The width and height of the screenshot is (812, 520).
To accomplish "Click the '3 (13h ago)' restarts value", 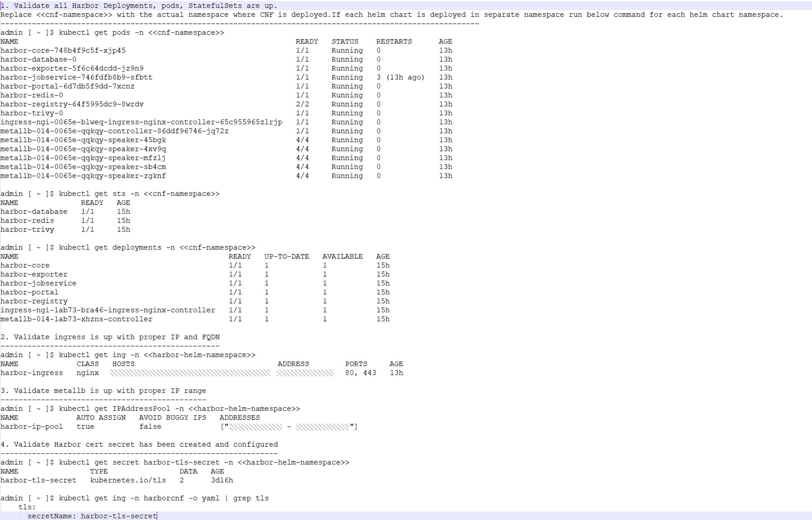I will pyautogui.click(x=400, y=77).
